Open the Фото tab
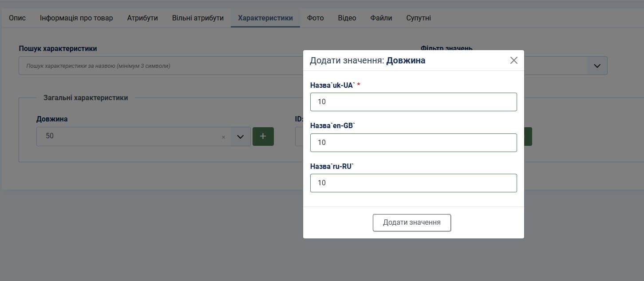This screenshot has width=644, height=281. (x=315, y=18)
